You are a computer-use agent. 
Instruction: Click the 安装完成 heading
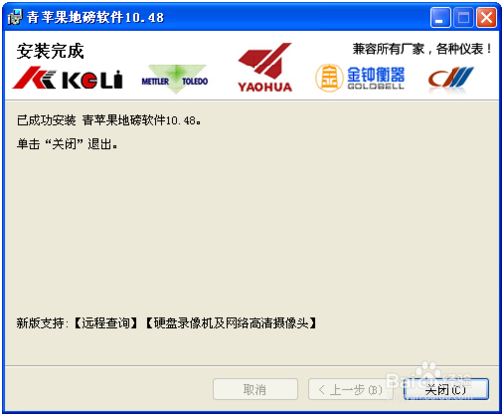(x=50, y=51)
